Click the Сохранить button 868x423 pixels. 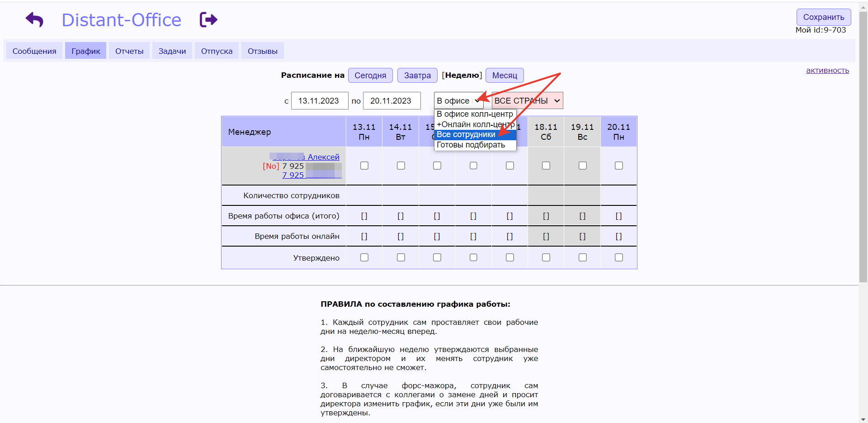824,17
